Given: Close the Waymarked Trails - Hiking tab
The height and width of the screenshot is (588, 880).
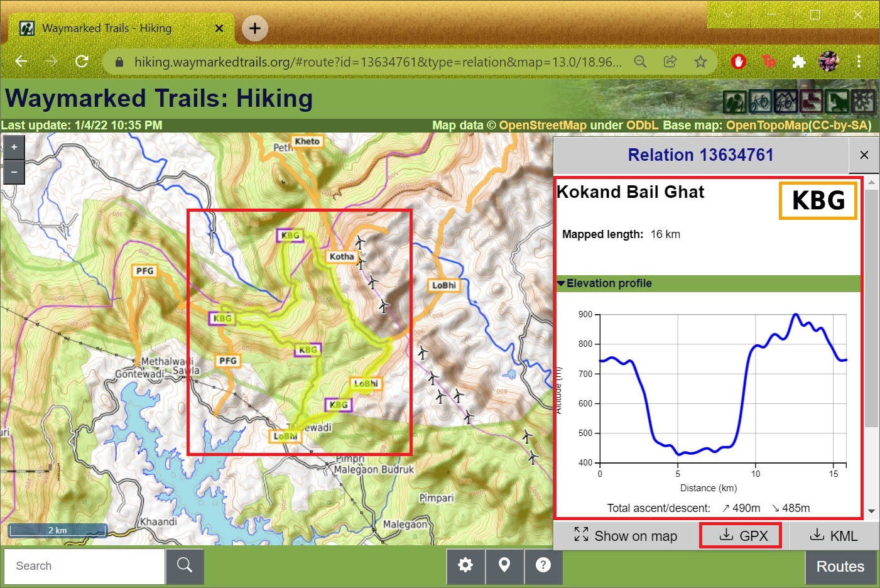Looking at the screenshot, I should pos(219,28).
